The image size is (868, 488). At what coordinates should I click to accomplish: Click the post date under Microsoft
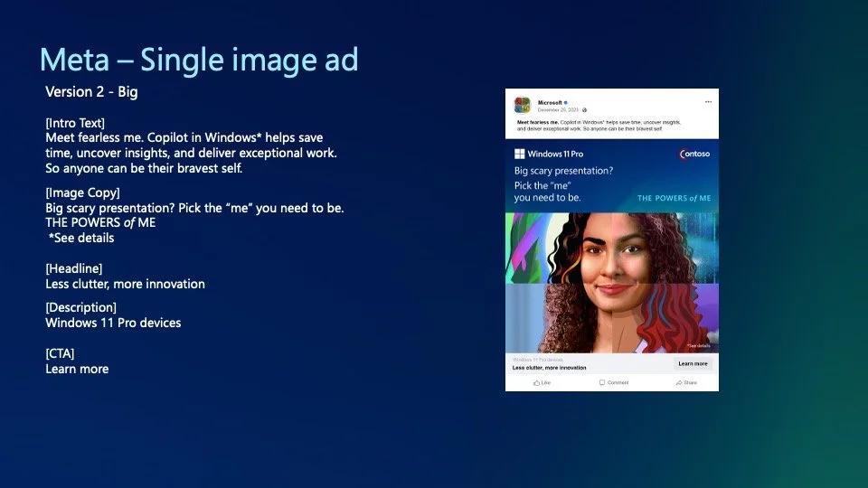(x=558, y=110)
